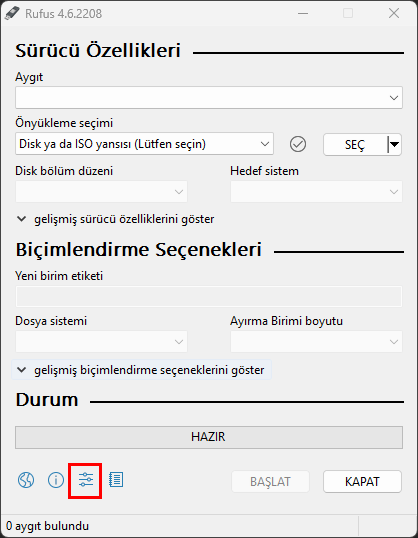Minimize the Rufus window
Viewport: 418px width, 538px height.
coord(303,14)
